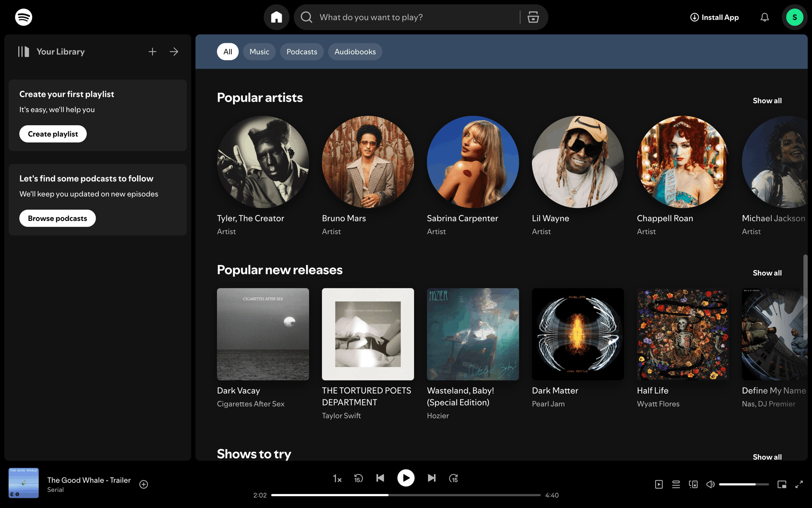Screen dimensions: 812x508
Task: Show all Shows to try
Action: (767, 457)
